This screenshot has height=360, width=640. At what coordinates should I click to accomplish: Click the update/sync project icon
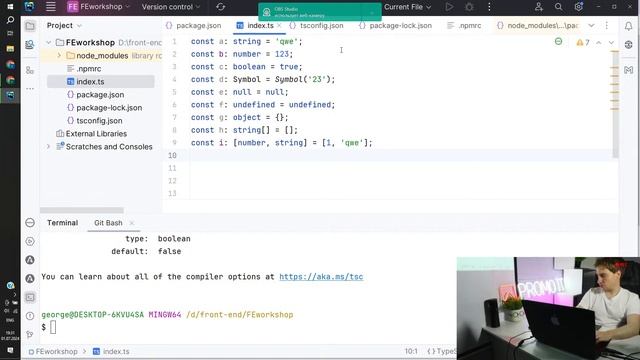pyautogui.click(x=220, y=7)
